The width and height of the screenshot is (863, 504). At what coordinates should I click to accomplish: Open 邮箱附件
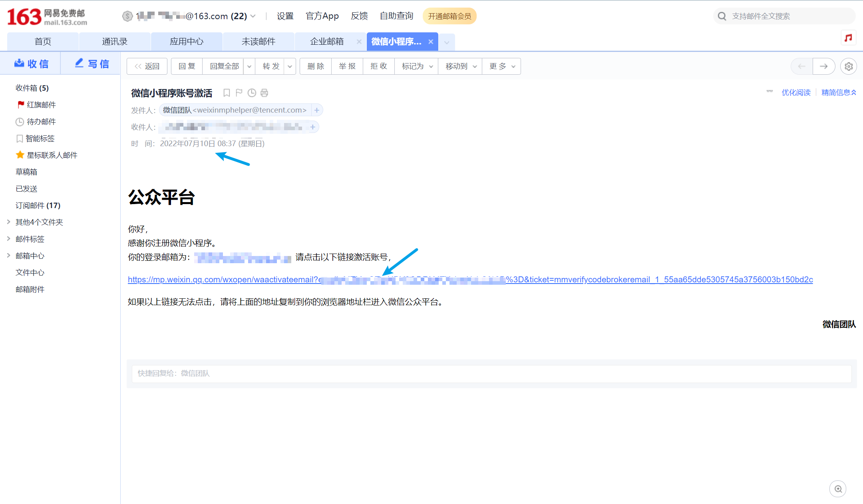coord(30,289)
